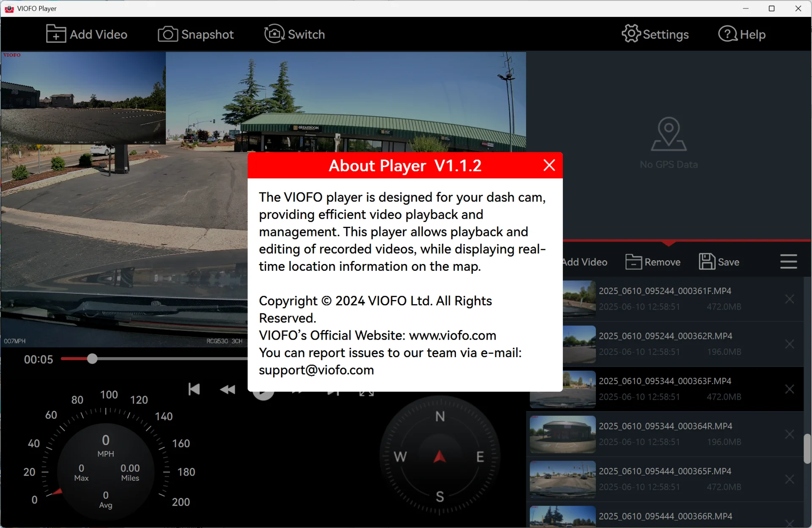The width and height of the screenshot is (812, 528).
Task: Click the support@viofo.com email text
Action: pyautogui.click(x=316, y=370)
